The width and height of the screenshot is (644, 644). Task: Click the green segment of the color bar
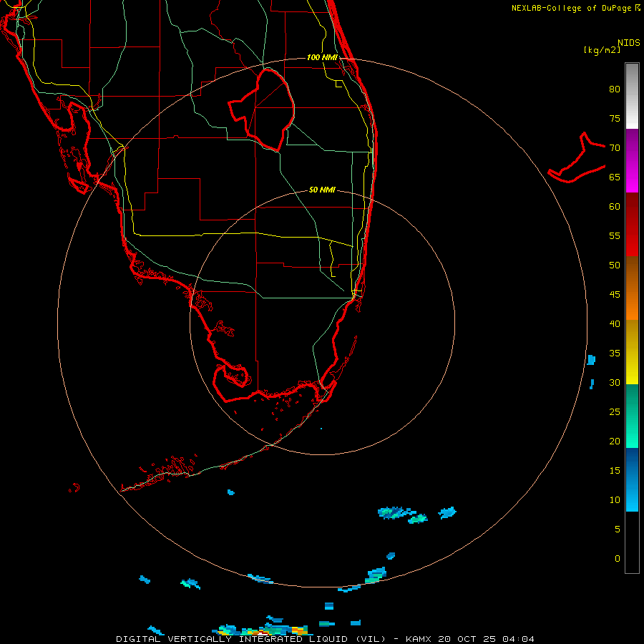click(x=632, y=416)
